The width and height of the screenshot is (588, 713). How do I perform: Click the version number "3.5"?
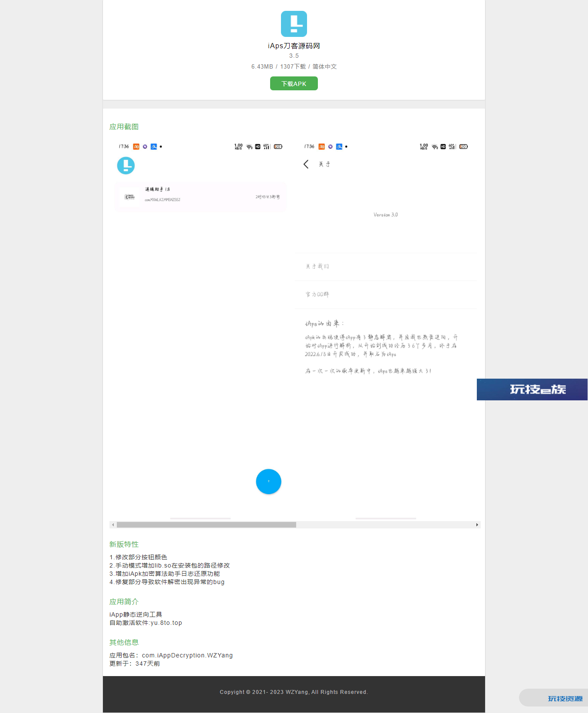(294, 56)
